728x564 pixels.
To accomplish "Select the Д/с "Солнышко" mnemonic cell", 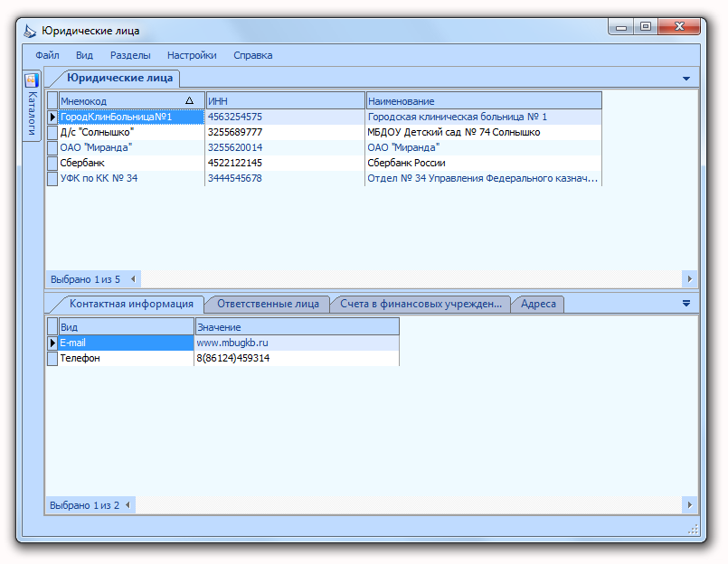I will pos(131,132).
